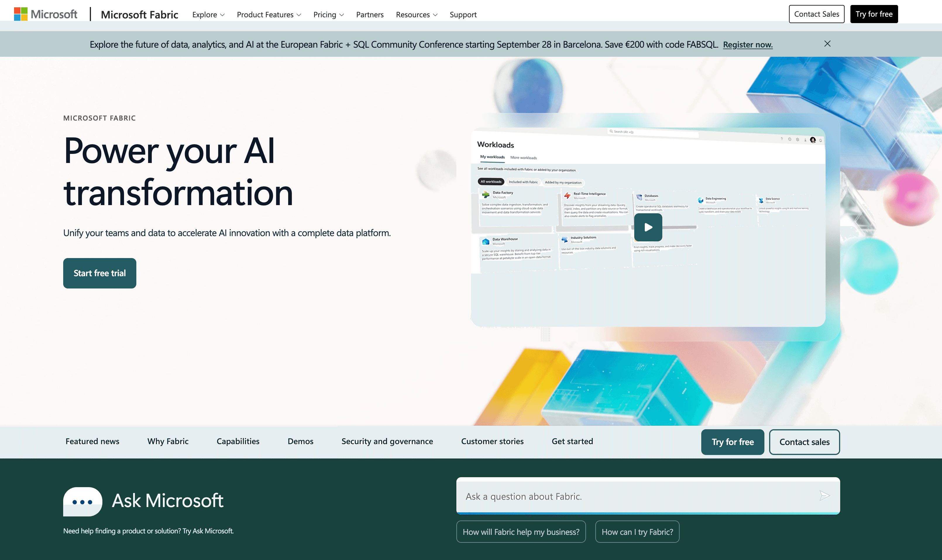Open the Resources dropdown
This screenshot has width=942, height=560.
click(x=417, y=14)
